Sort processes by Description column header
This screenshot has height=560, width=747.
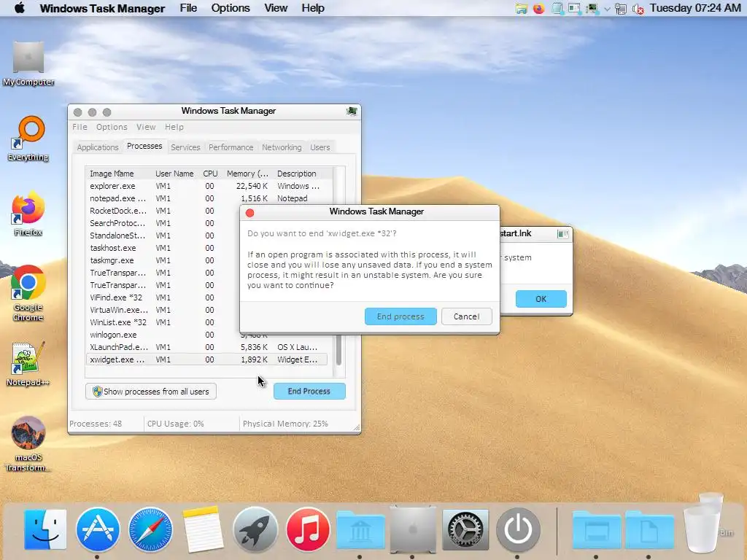click(296, 174)
